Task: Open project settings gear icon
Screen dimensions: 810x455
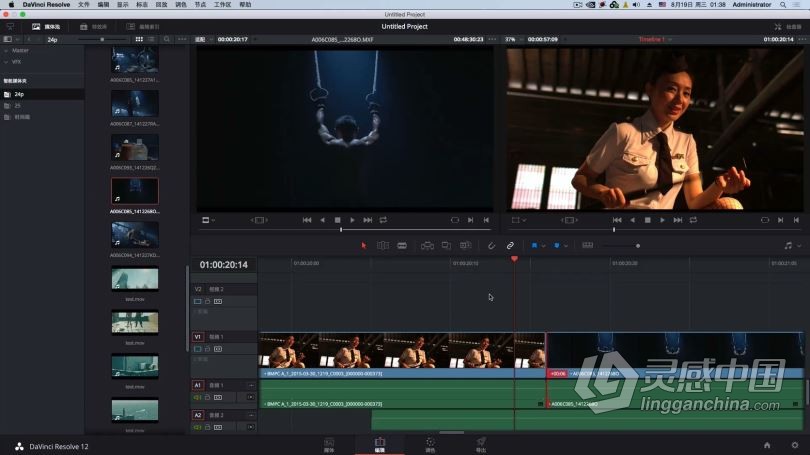Action: tap(795, 445)
